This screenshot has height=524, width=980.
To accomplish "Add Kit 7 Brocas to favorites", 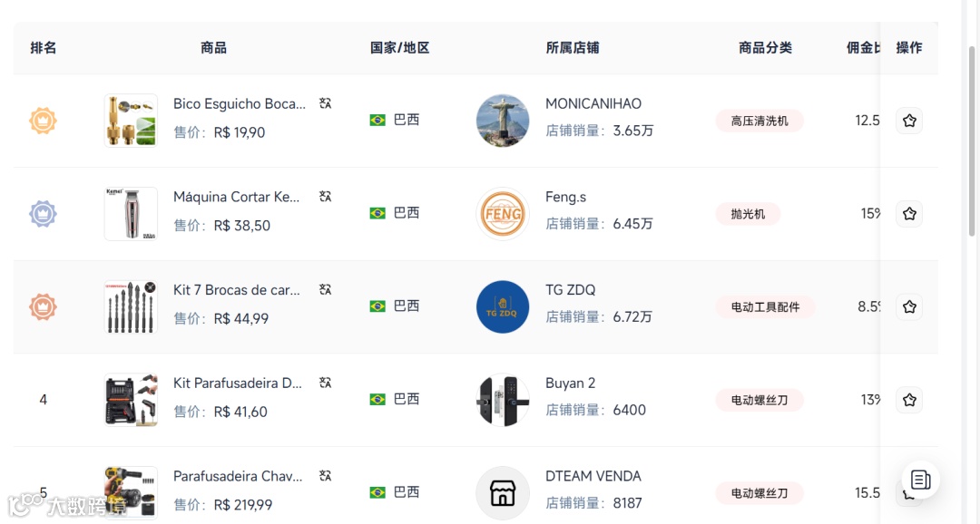I will click(909, 306).
